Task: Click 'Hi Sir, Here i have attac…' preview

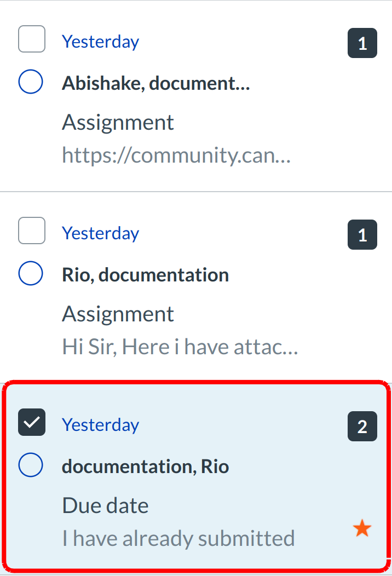Action: [180, 347]
